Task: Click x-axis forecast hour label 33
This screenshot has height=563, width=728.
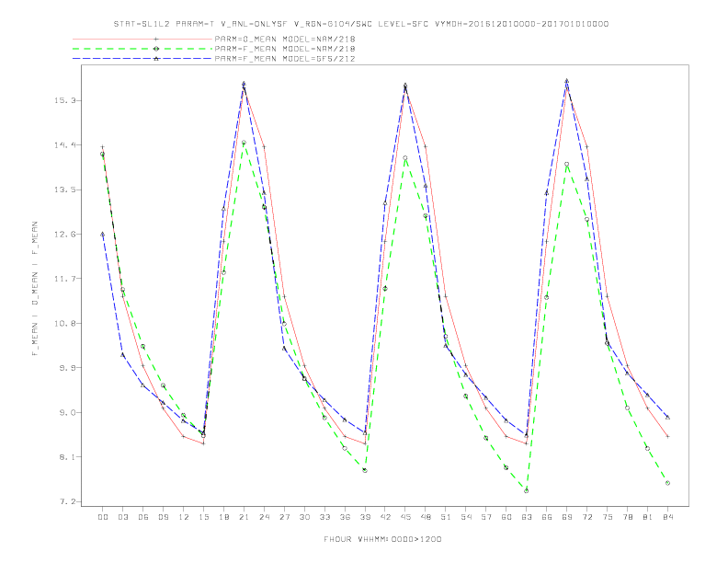Action: coord(324,517)
